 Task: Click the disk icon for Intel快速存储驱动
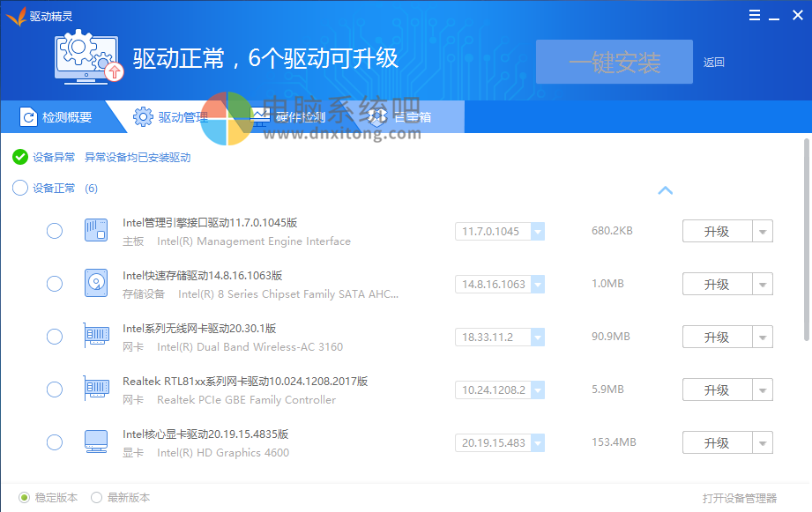pos(96,283)
